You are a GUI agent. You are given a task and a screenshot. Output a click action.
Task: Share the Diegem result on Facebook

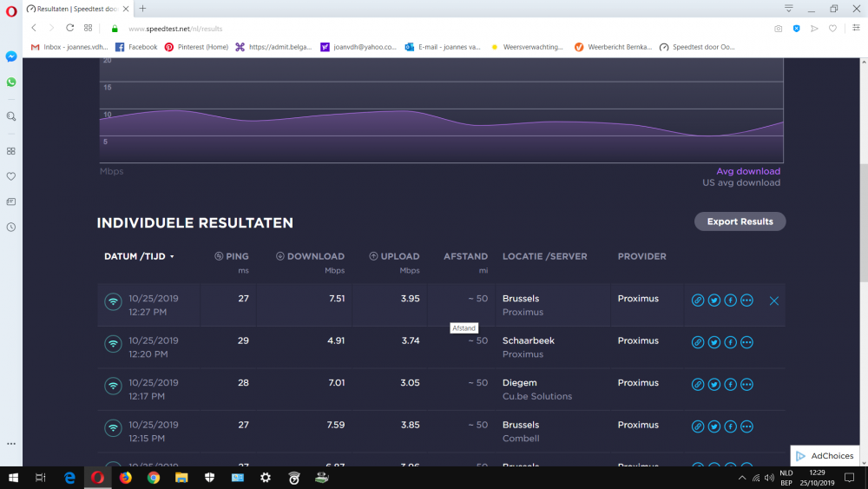(730, 384)
